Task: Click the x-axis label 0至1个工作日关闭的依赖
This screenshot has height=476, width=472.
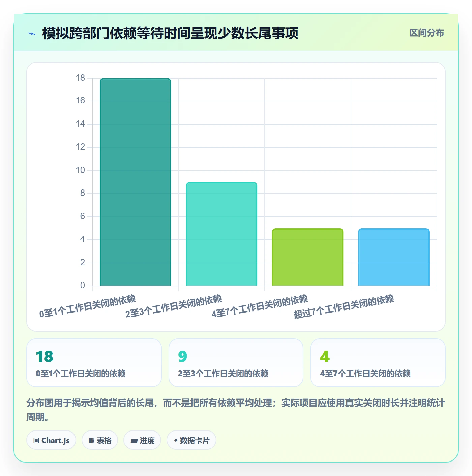Action: [x=88, y=306]
